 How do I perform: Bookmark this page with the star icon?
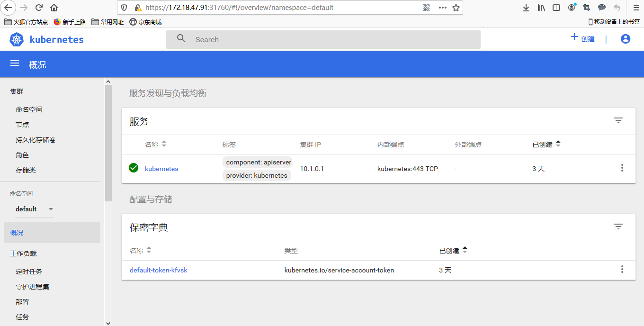pos(456,8)
